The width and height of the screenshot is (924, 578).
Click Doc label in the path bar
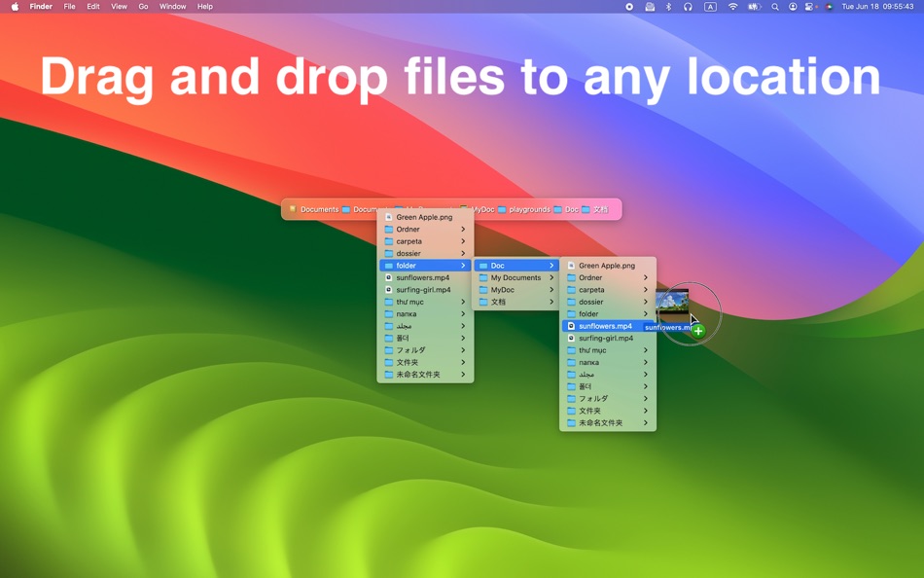point(572,209)
